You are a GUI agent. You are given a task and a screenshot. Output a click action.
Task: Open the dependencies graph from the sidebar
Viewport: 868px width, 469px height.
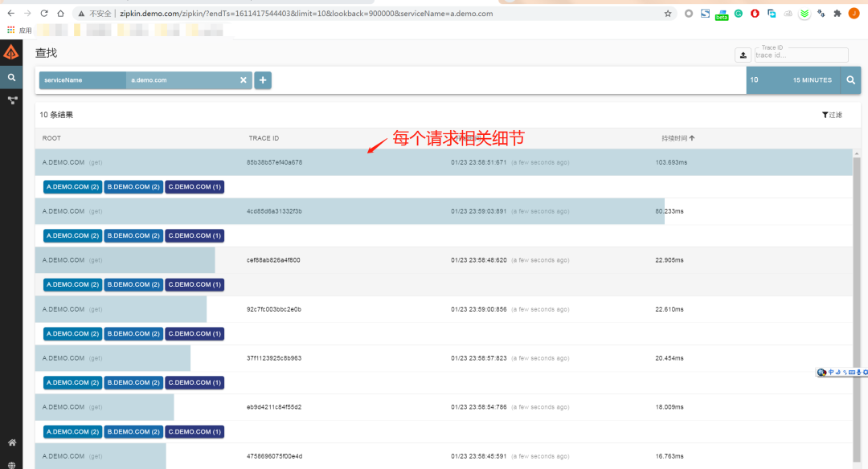(11, 100)
